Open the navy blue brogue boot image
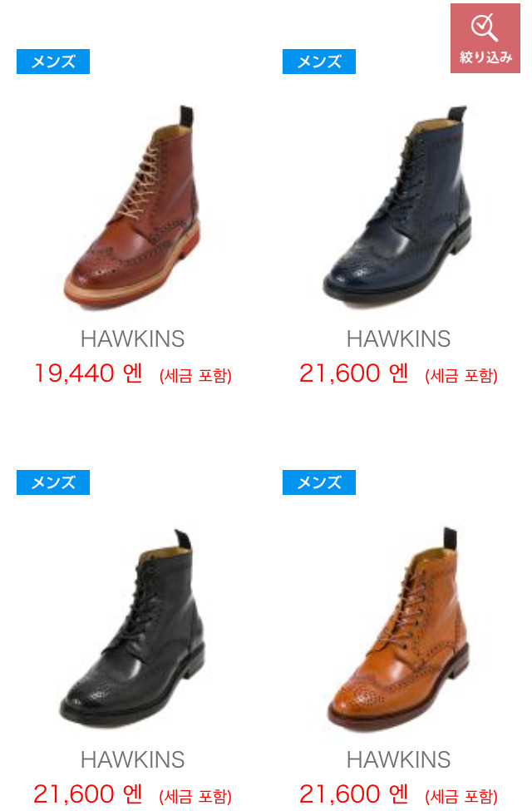This screenshot has width=532, height=811. coord(398,205)
